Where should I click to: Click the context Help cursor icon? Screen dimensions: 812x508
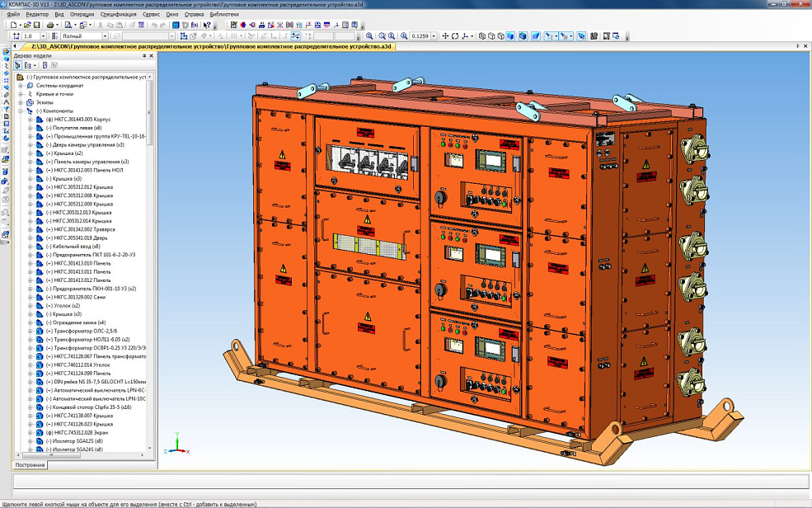click(x=207, y=26)
